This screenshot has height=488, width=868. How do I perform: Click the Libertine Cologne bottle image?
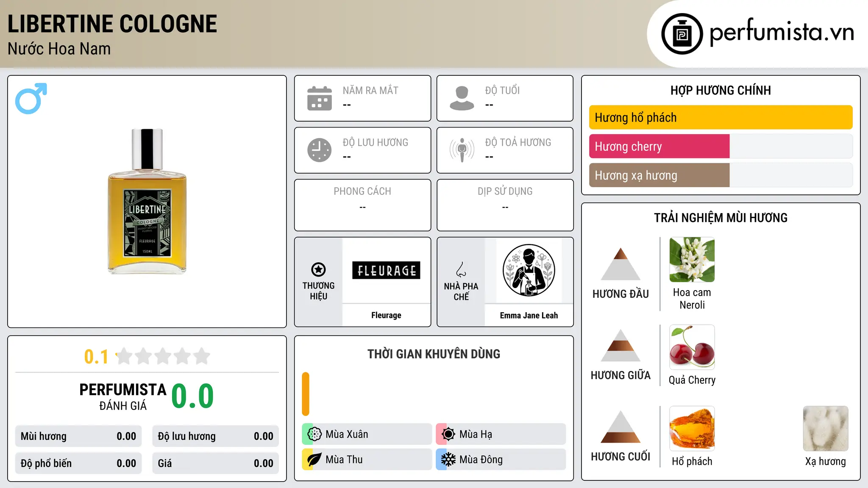point(147,201)
